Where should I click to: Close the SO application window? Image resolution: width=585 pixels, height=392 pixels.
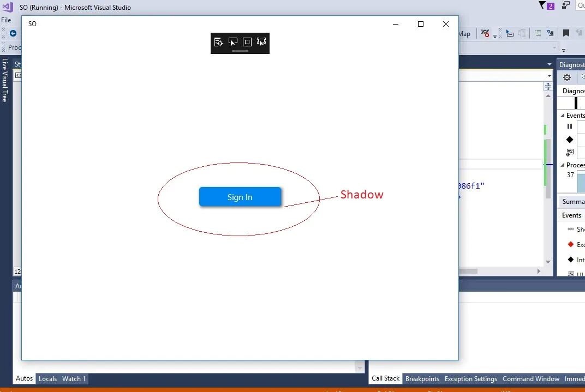(445, 24)
